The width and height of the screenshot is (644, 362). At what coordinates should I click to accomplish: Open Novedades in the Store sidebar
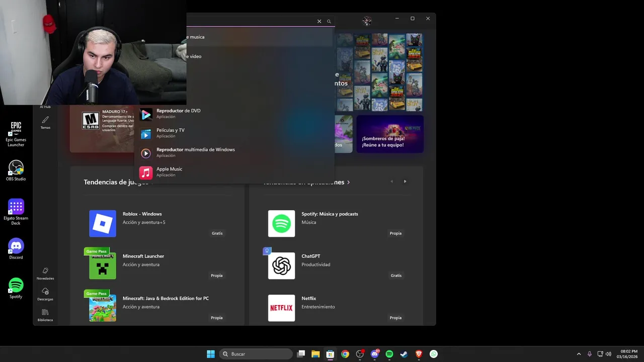point(45,274)
